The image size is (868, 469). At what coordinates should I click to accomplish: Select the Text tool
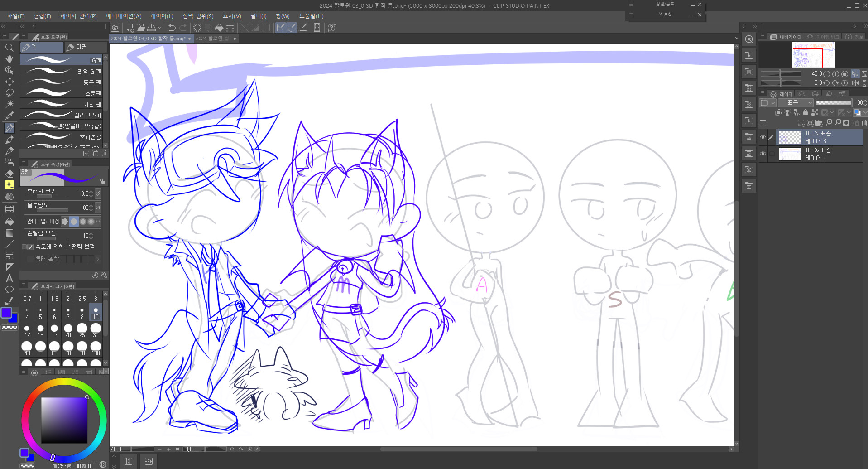click(9, 278)
